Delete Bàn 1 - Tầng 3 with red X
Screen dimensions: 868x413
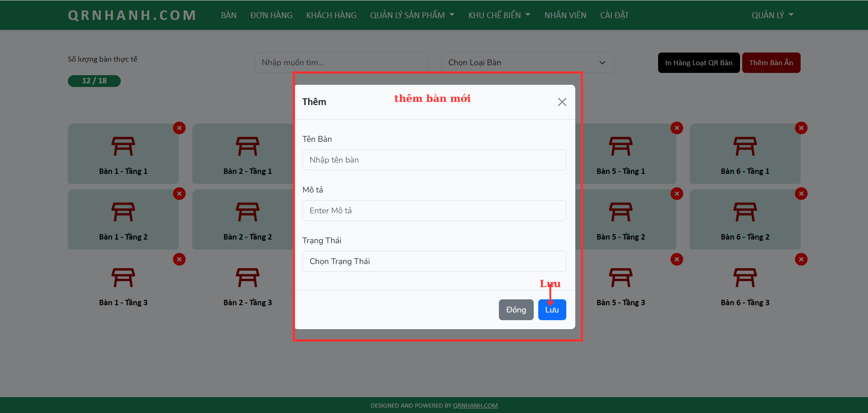pyautogui.click(x=179, y=259)
